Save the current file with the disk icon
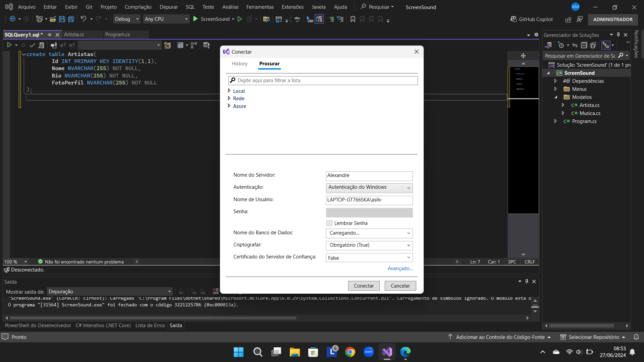The height and width of the screenshot is (362, 644). (x=62, y=19)
